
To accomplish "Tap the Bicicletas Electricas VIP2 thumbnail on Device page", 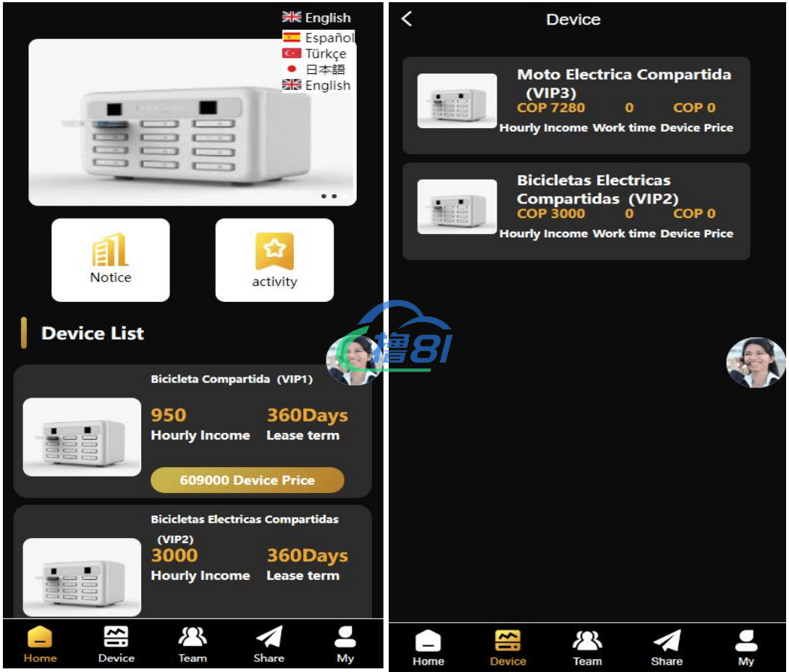I will (x=457, y=207).
